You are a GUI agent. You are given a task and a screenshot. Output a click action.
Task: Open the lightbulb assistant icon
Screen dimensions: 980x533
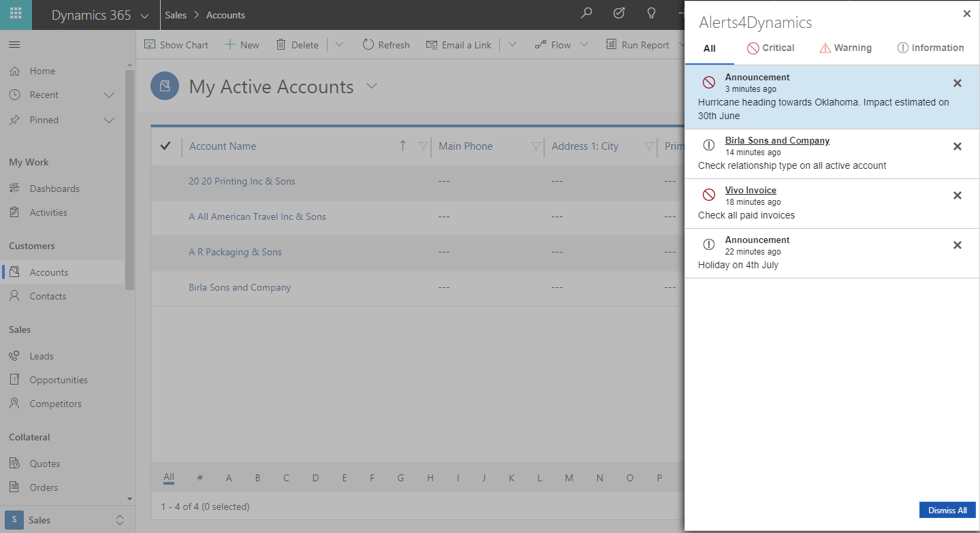(651, 14)
